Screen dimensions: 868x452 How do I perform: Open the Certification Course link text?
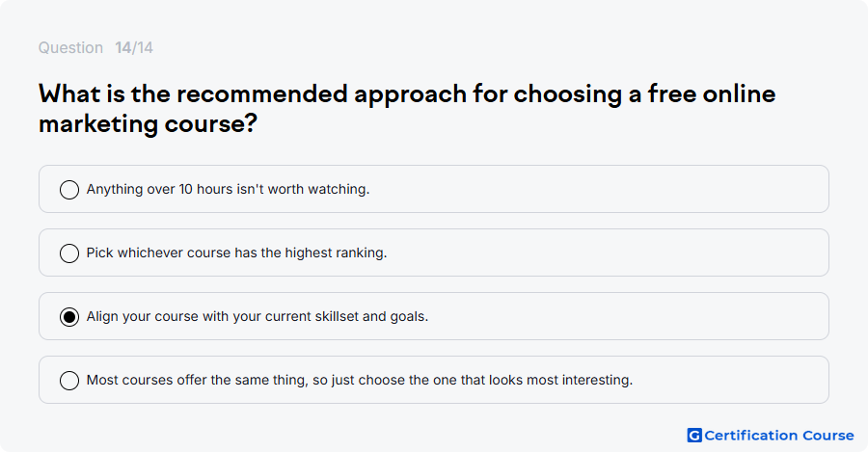click(779, 436)
